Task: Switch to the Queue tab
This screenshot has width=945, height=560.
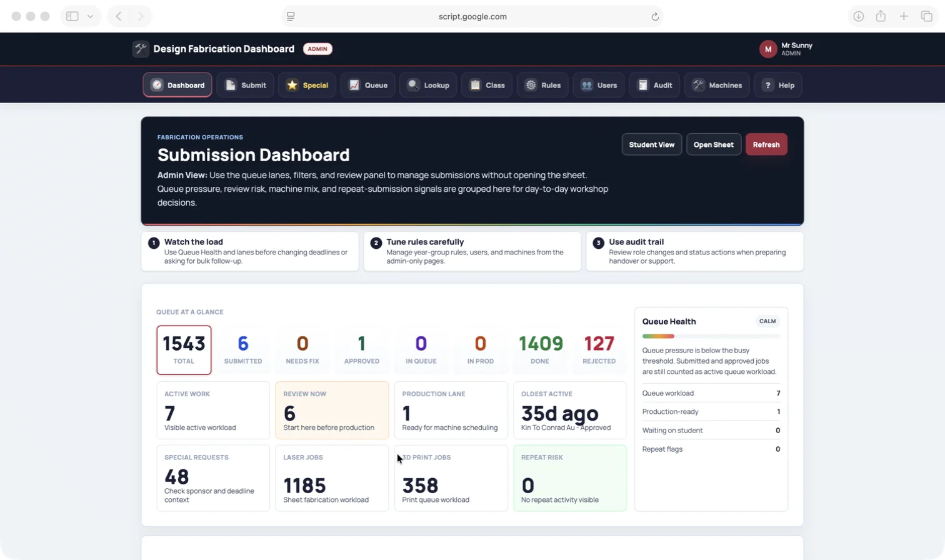Action: 367,85
